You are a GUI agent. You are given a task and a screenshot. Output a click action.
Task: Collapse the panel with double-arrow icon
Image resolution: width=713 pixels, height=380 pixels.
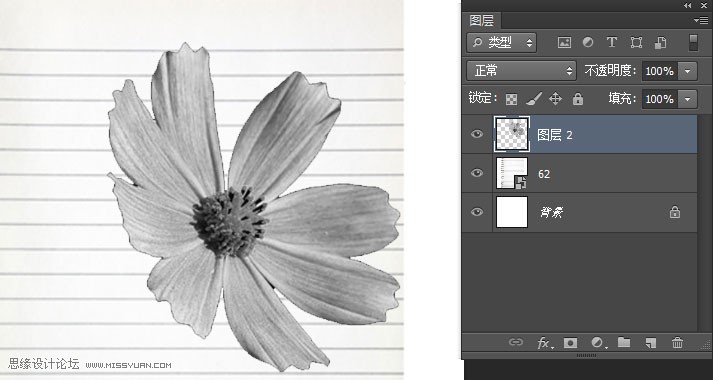pyautogui.click(x=688, y=5)
